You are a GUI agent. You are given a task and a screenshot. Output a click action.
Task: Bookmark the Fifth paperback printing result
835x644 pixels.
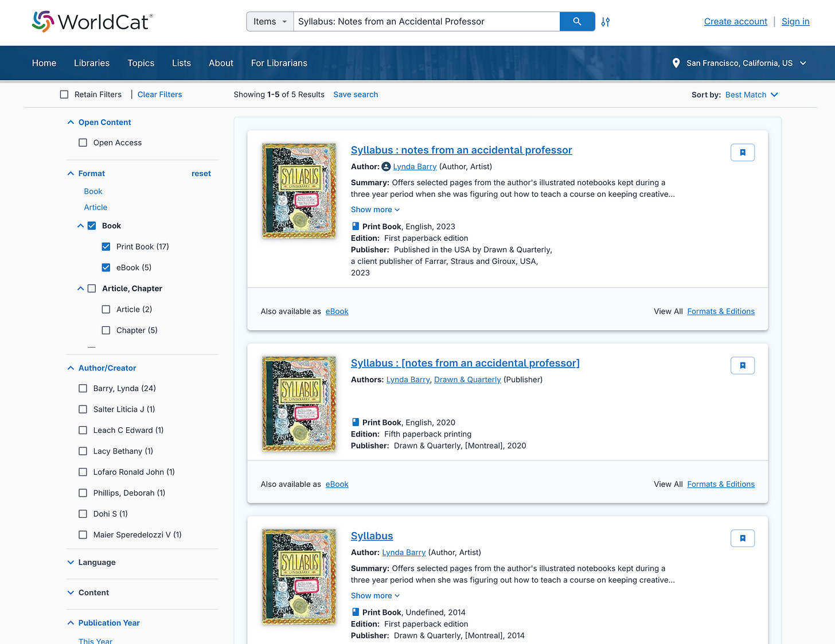(743, 365)
